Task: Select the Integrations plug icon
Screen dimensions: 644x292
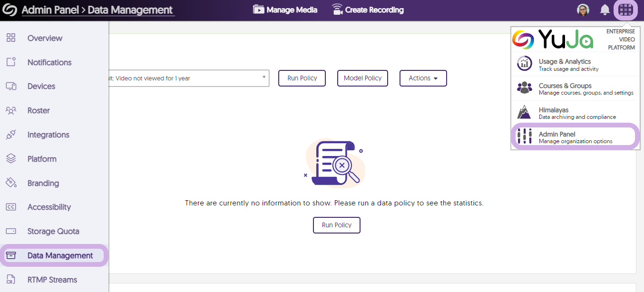Action: [x=11, y=135]
